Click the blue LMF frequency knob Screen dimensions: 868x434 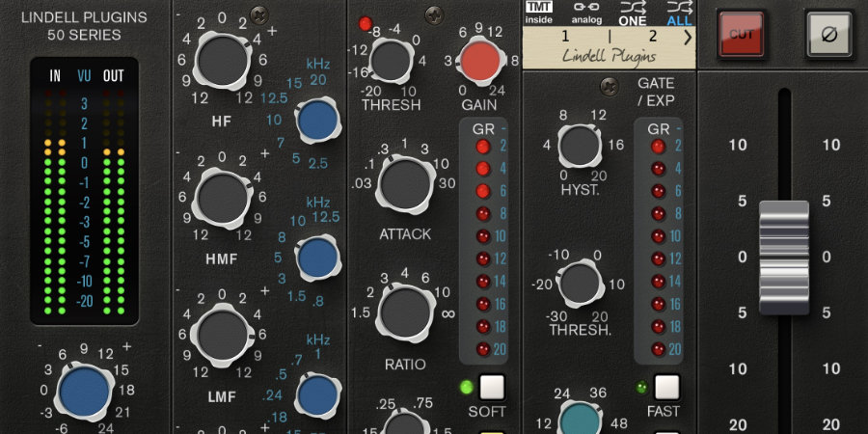click(x=317, y=395)
